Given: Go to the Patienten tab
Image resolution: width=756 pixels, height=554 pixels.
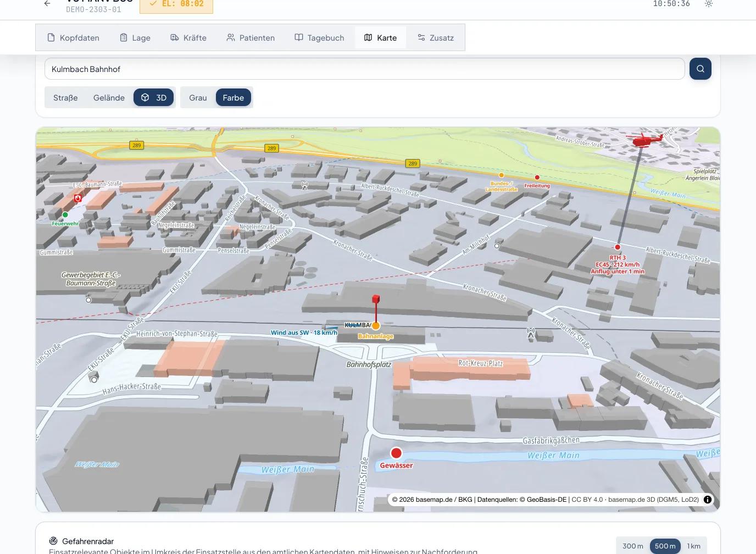Looking at the screenshot, I should point(251,38).
